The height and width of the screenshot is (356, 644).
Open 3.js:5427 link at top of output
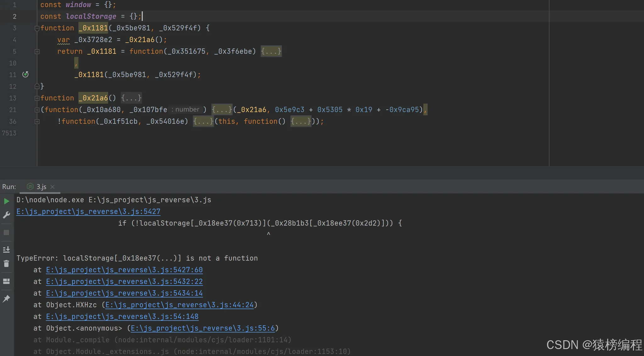[88, 212]
